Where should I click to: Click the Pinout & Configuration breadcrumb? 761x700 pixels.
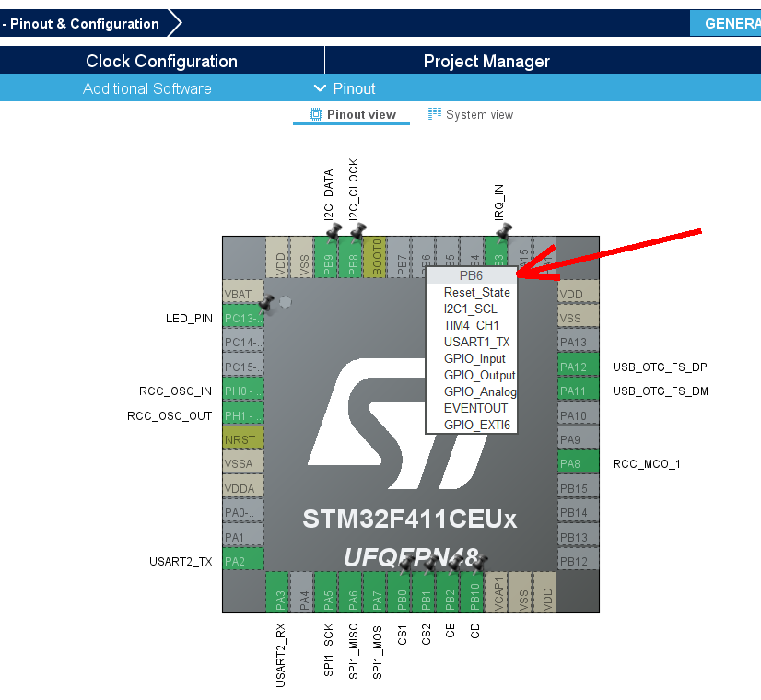tap(85, 23)
